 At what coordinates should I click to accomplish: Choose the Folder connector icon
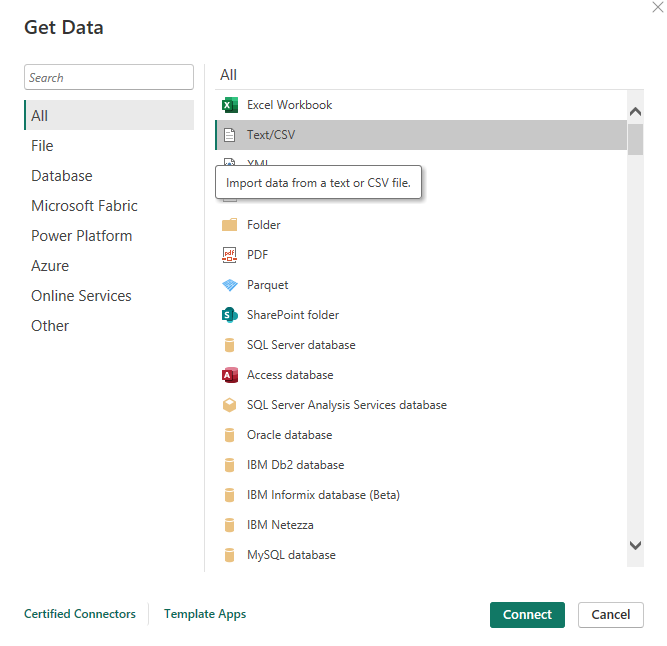point(229,225)
